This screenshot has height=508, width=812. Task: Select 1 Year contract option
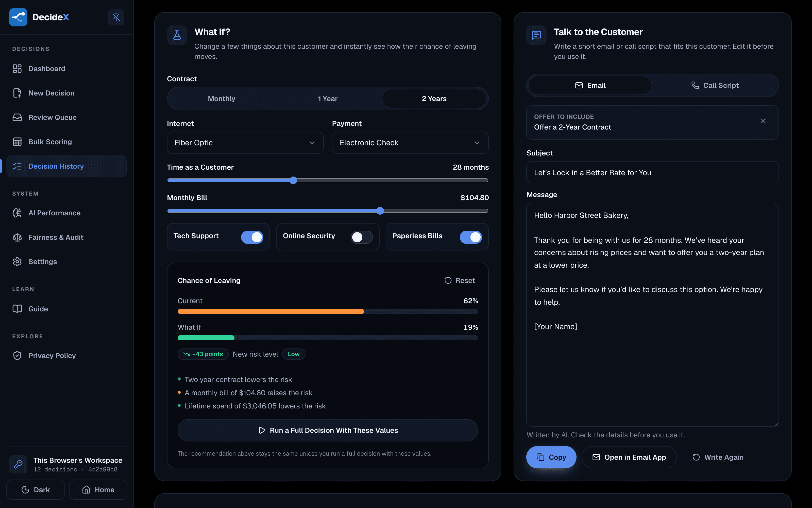pos(328,99)
